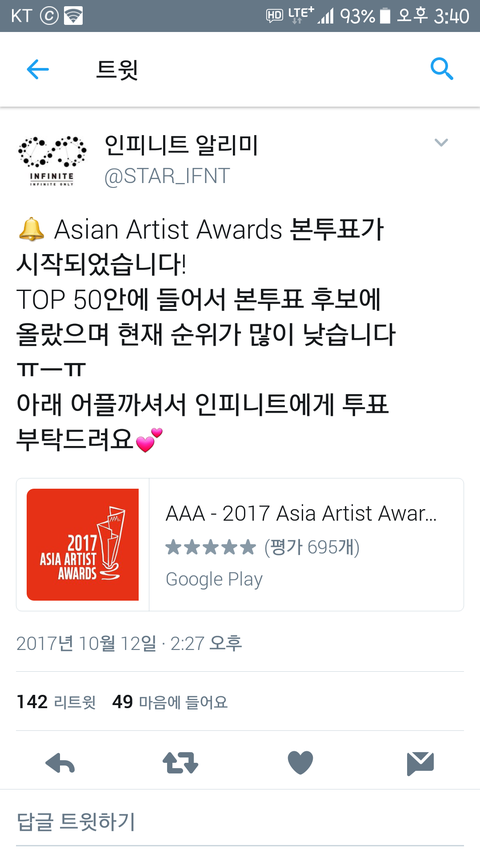Image resolution: width=480 pixels, height=853 pixels.
Task: Open AAA - 2017 Asia Artist Awards card title
Action: (301, 513)
